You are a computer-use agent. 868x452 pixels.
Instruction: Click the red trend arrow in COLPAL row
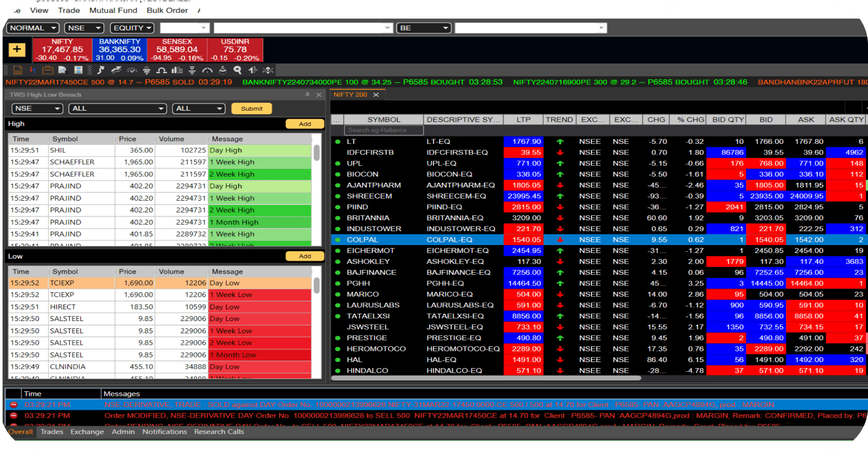(x=560, y=239)
